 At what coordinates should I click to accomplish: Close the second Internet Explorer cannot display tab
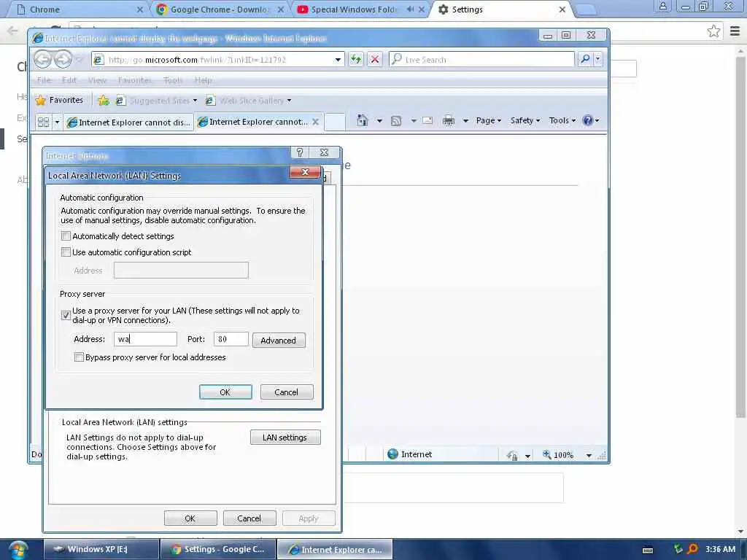pyautogui.click(x=315, y=122)
